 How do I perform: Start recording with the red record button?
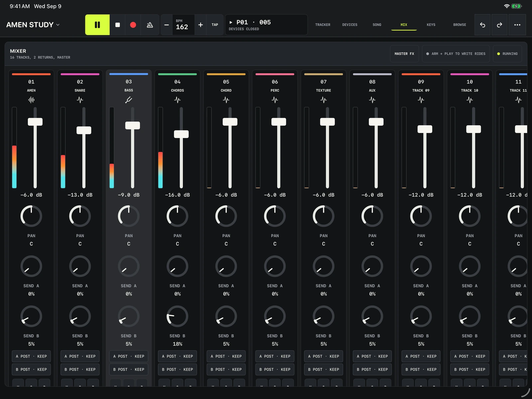pyautogui.click(x=133, y=25)
